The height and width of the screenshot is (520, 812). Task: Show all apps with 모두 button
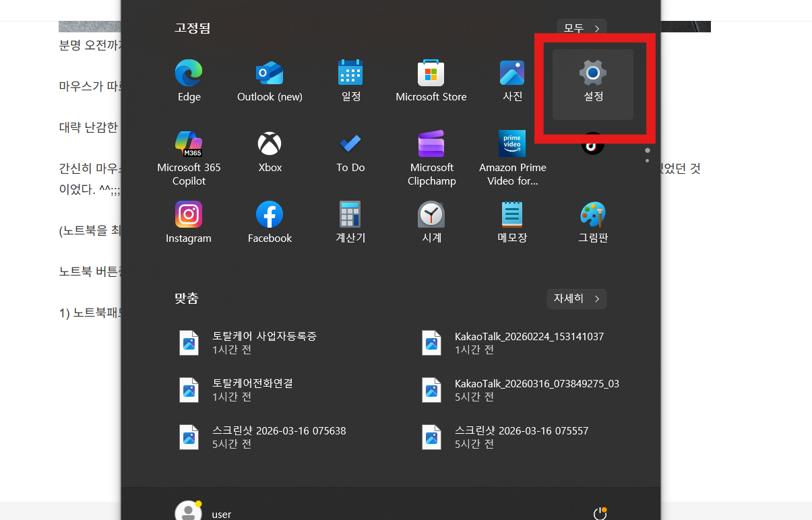point(582,28)
